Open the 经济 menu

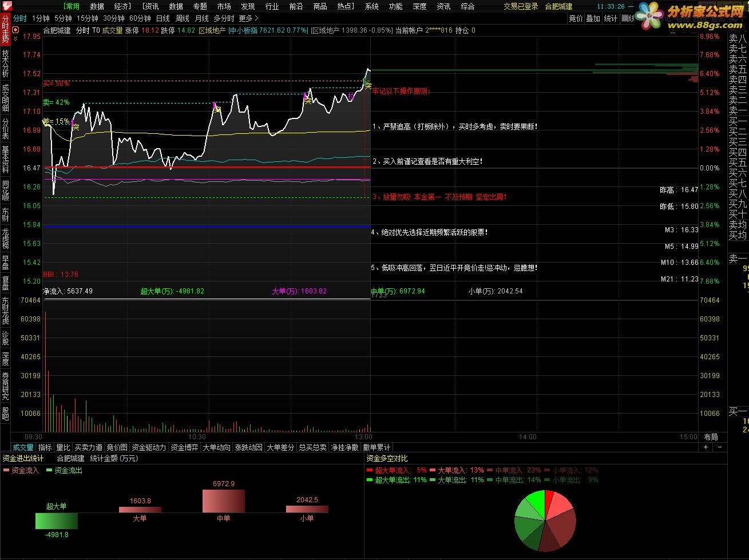tap(121, 6)
